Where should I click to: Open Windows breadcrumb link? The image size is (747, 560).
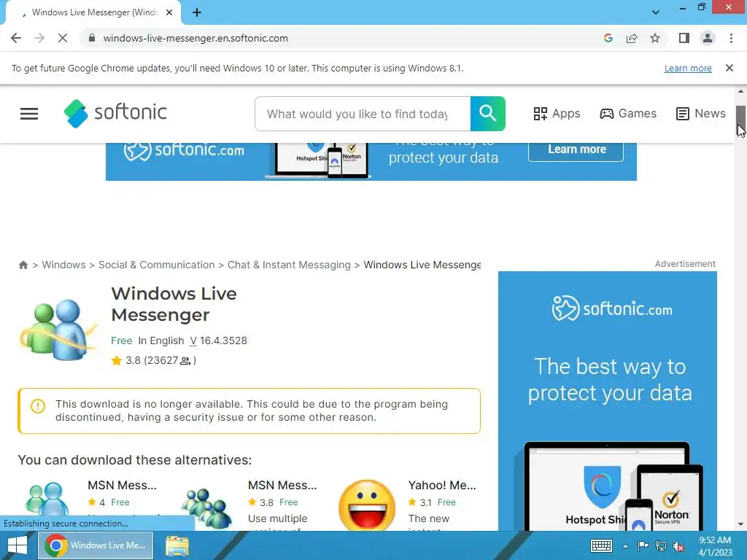click(x=64, y=265)
